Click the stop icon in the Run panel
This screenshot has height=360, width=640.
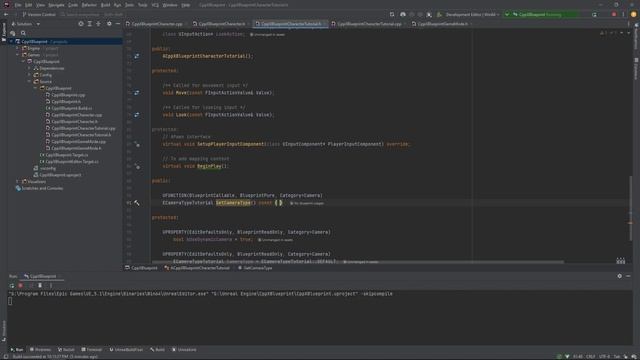(20, 286)
